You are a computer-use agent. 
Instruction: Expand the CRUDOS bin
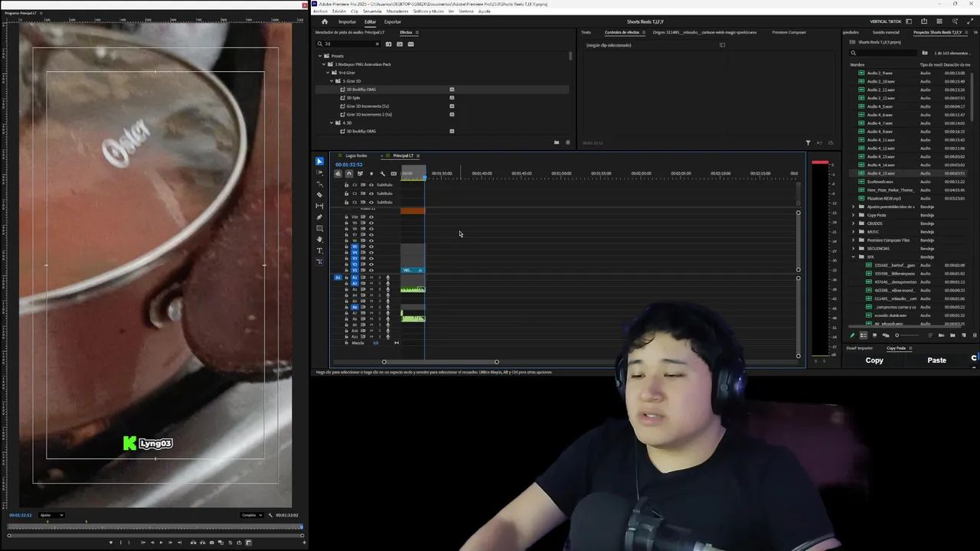click(x=854, y=223)
